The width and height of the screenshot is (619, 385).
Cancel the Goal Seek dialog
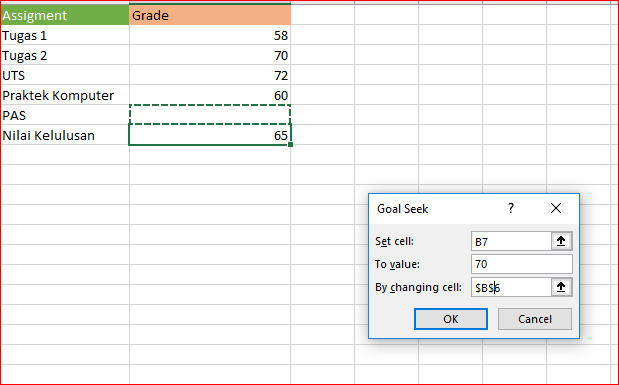pos(535,319)
